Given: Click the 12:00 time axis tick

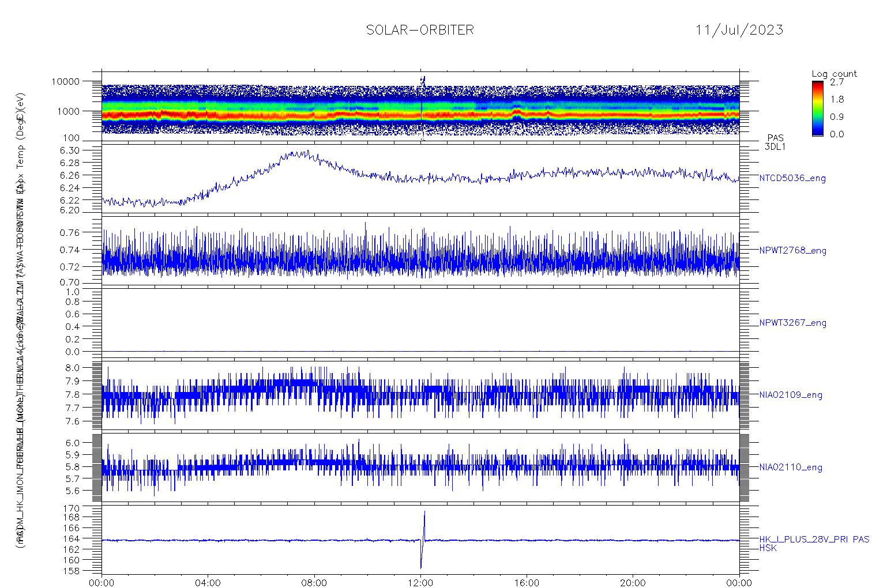Looking at the screenshot, I should point(420,583).
